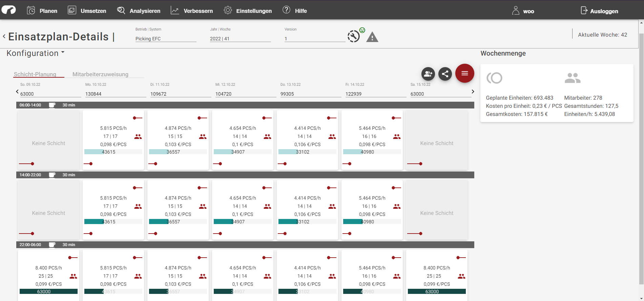Viewport: 644px width, 301px height.
Task: Open the red hamburger menu button
Action: 465,73
